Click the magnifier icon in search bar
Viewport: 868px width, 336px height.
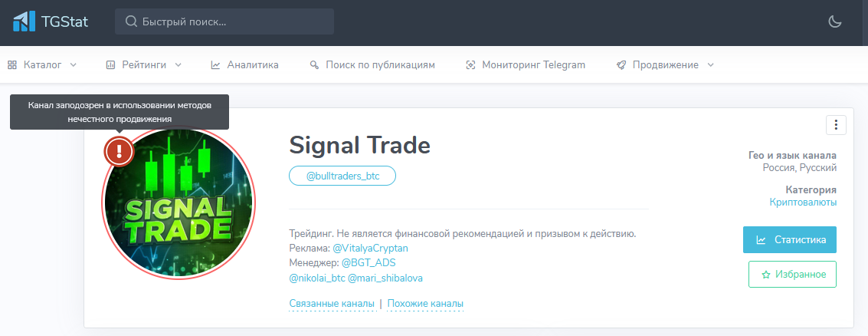coord(131,21)
